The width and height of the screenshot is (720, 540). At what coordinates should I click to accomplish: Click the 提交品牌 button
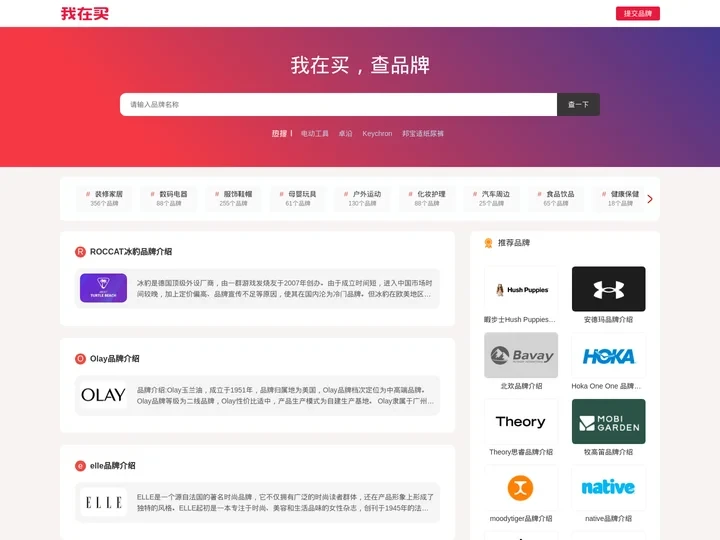coord(637,14)
